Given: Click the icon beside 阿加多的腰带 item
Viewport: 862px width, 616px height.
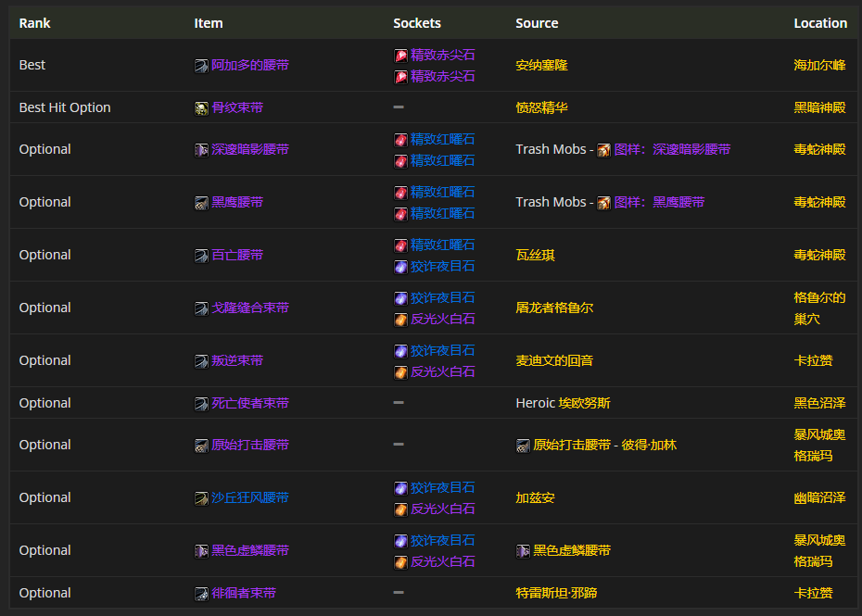Looking at the screenshot, I should click(201, 66).
